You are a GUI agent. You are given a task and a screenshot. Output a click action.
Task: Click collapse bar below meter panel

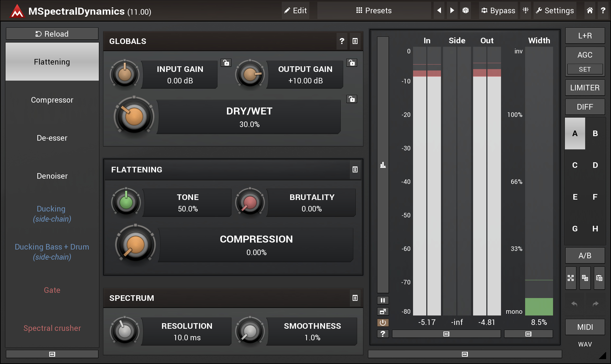coord(465,354)
